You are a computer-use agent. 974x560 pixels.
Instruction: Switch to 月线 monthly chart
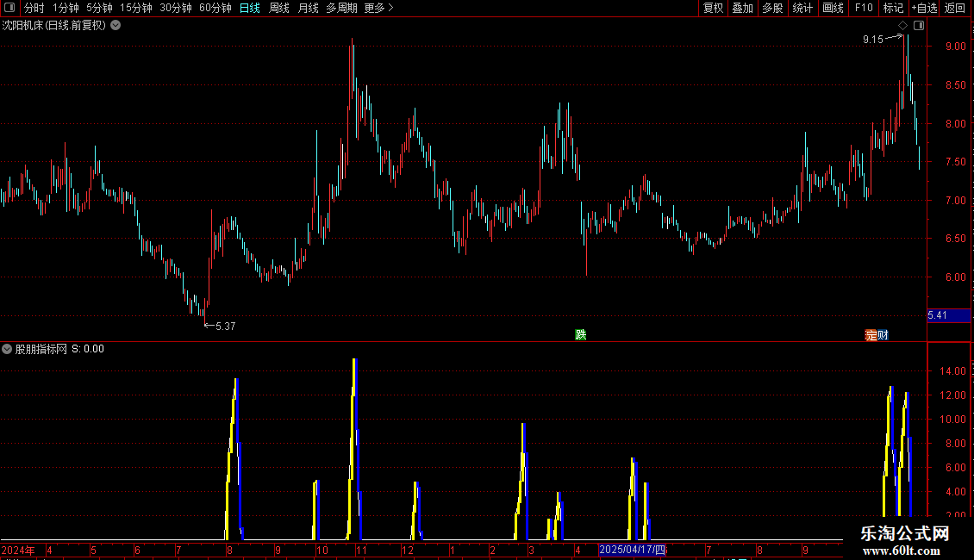click(x=308, y=8)
